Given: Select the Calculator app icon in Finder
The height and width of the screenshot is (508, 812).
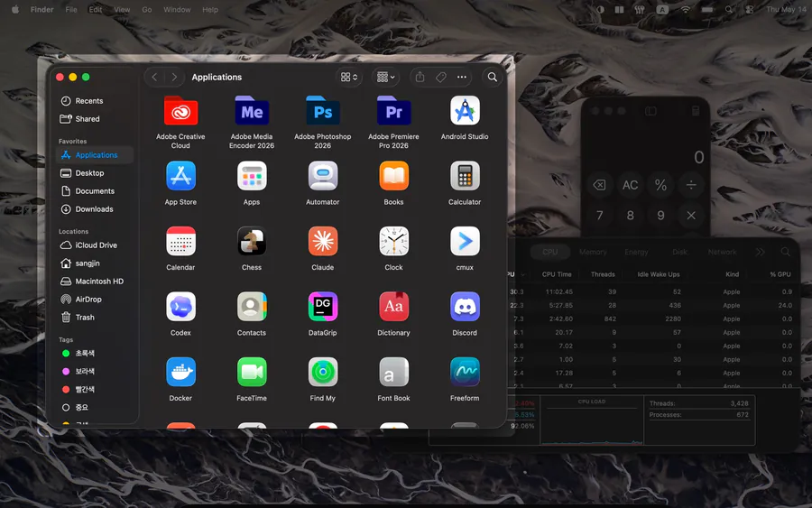Looking at the screenshot, I should (465, 176).
